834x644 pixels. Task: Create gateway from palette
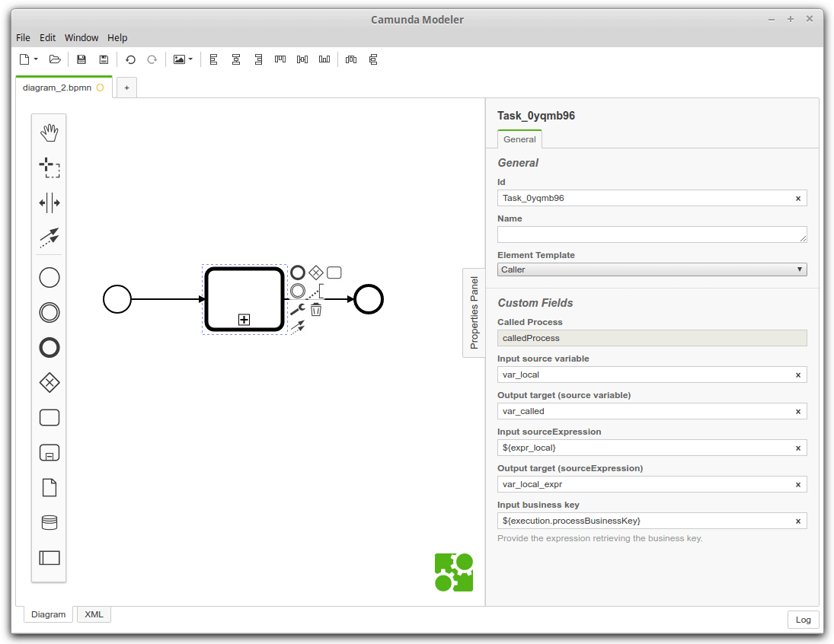tap(50, 383)
